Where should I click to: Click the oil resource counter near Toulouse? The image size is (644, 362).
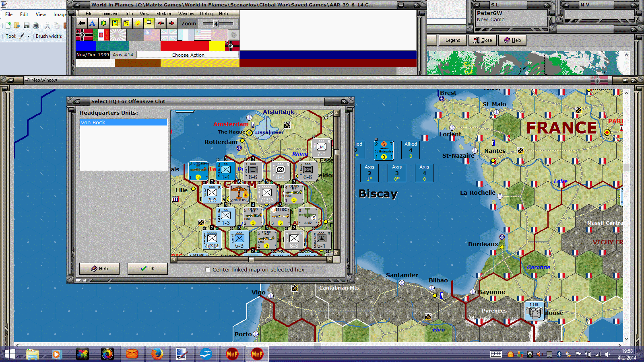[x=534, y=311]
